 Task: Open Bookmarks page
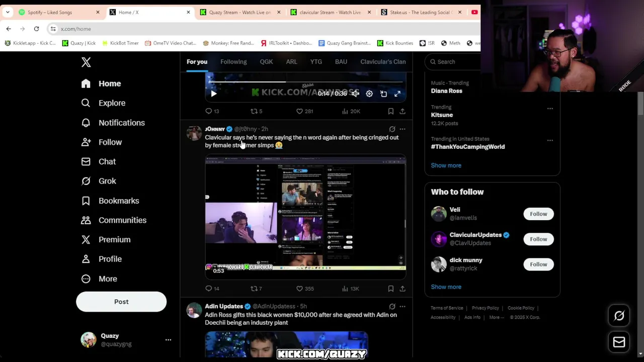(x=110, y=201)
